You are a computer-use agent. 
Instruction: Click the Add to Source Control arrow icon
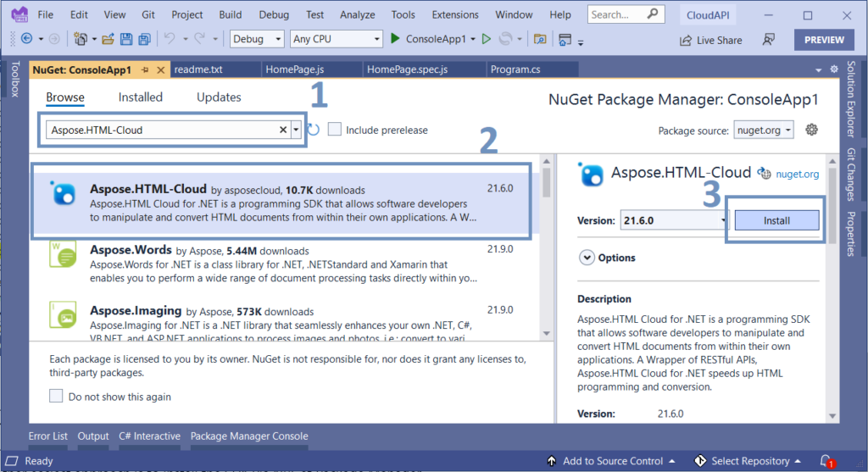[551, 460]
